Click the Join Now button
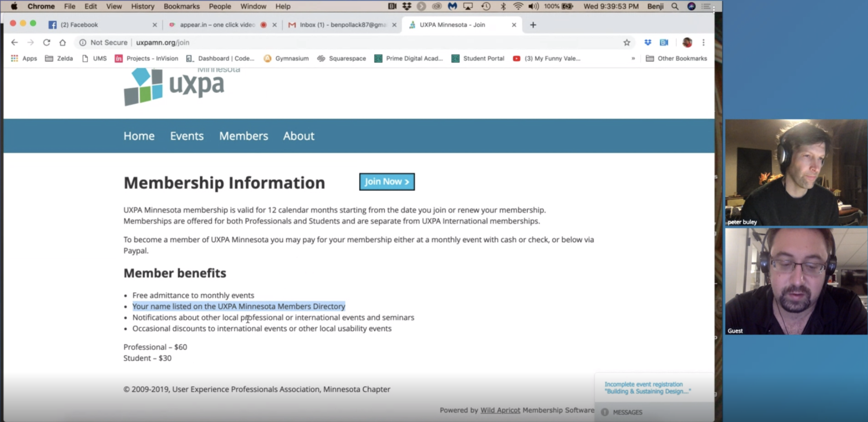868x422 pixels. (x=387, y=182)
